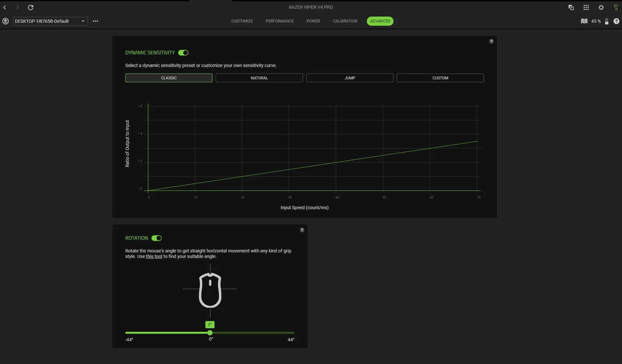The image size is (622, 364).
Task: Open the Rotation panel help tooltip
Action: click(302, 230)
